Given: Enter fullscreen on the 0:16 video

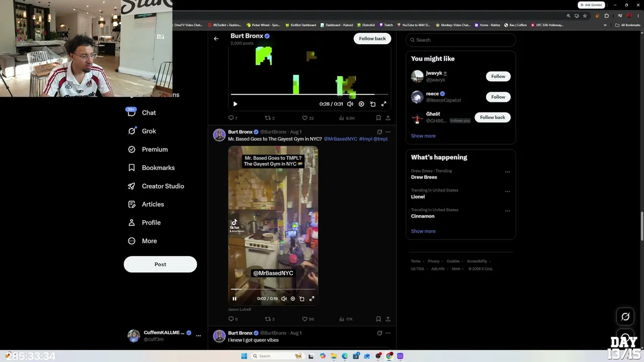Looking at the screenshot, I should click(312, 299).
